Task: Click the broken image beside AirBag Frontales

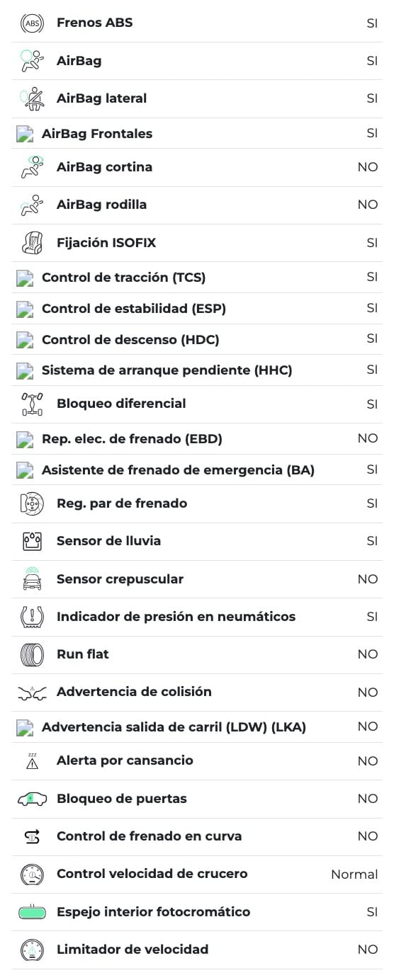Action: tap(25, 134)
